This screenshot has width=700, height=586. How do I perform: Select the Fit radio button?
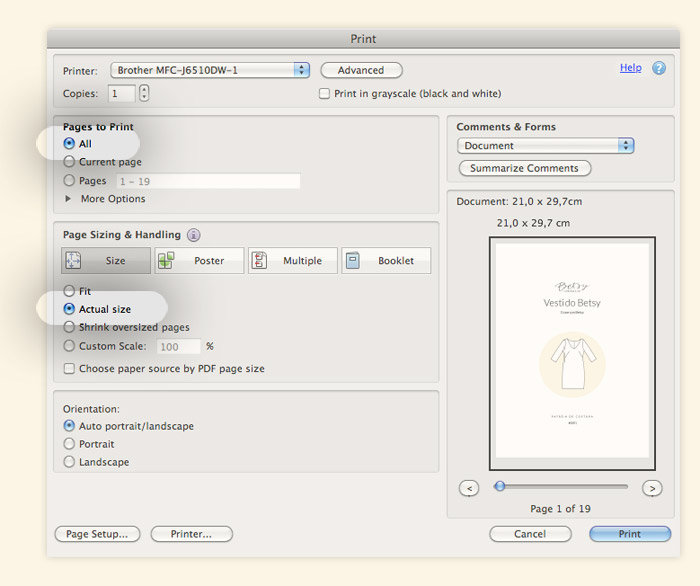[69, 292]
